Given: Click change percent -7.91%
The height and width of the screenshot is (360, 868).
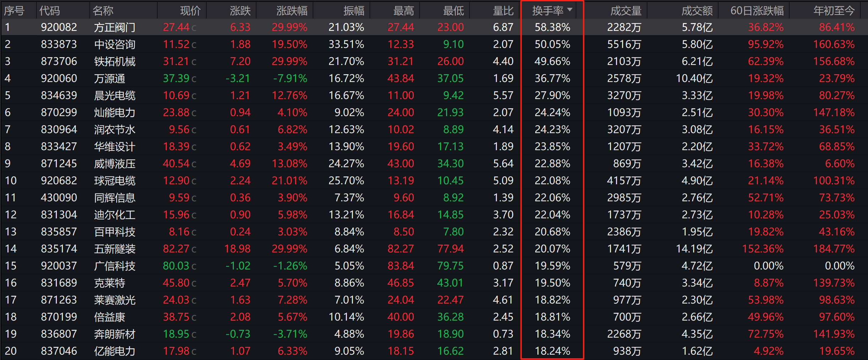Looking at the screenshot, I should pyautogui.click(x=290, y=78).
